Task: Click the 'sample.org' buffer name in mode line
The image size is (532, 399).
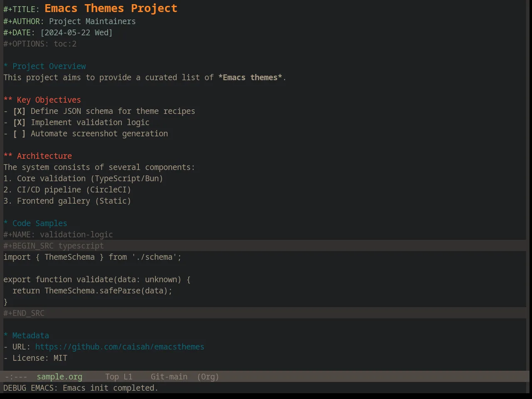Action: pyautogui.click(x=59, y=377)
